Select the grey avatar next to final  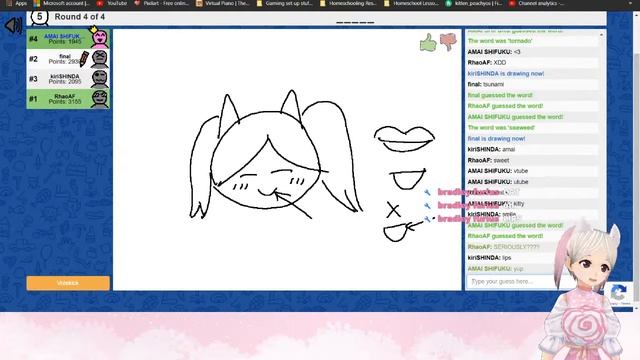click(x=100, y=59)
